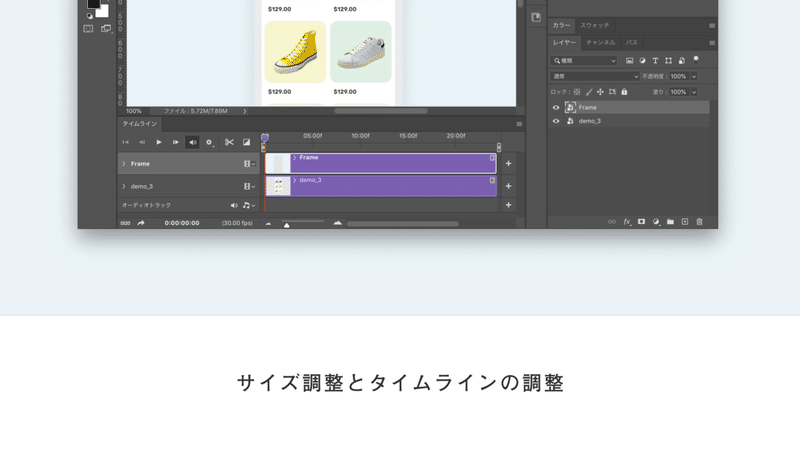The height and width of the screenshot is (450, 800).
Task: Open the Frame track filmstrip menu
Action: tap(249, 164)
